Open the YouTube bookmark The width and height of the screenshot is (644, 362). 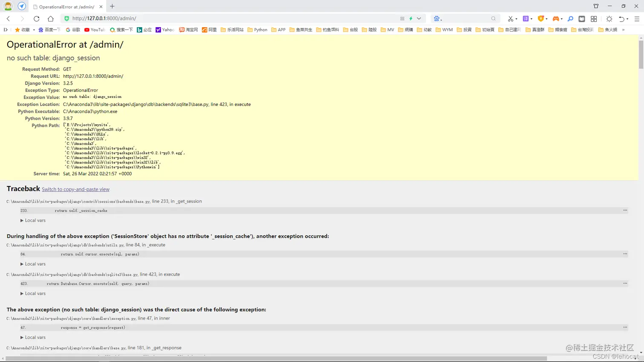[95, 30]
